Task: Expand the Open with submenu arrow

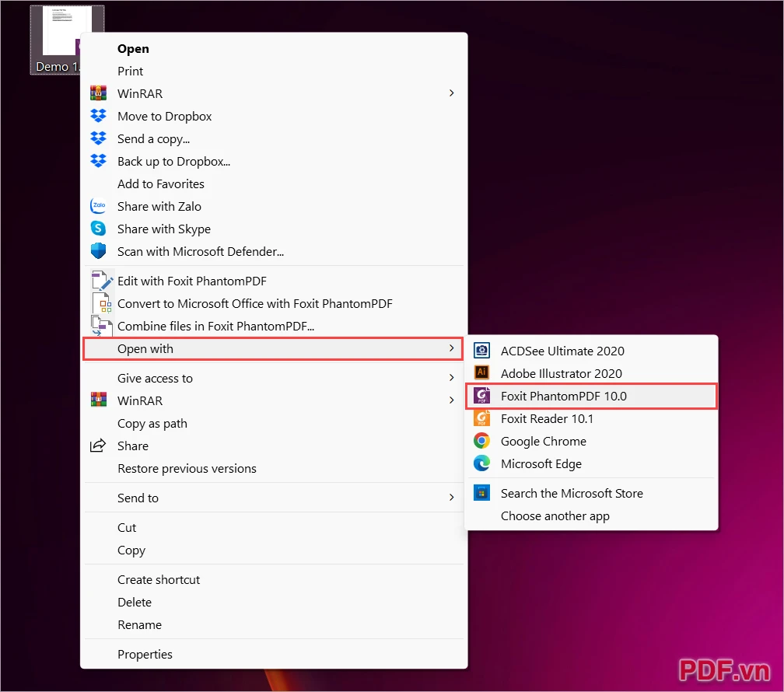Action: [x=451, y=348]
